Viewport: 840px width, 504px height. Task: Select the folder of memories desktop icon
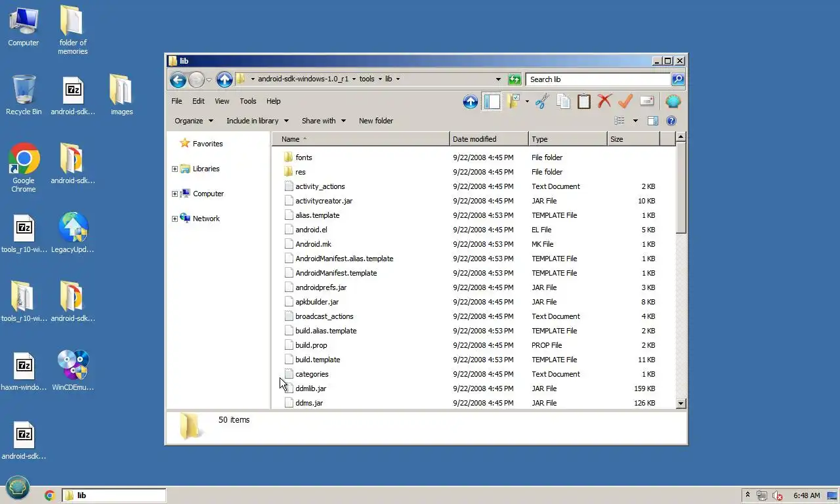coord(72,30)
